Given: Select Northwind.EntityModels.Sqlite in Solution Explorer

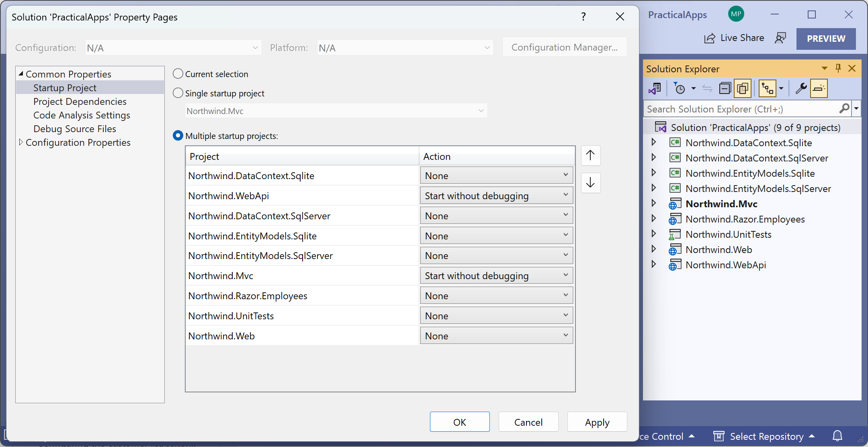Looking at the screenshot, I should pyautogui.click(x=750, y=173).
